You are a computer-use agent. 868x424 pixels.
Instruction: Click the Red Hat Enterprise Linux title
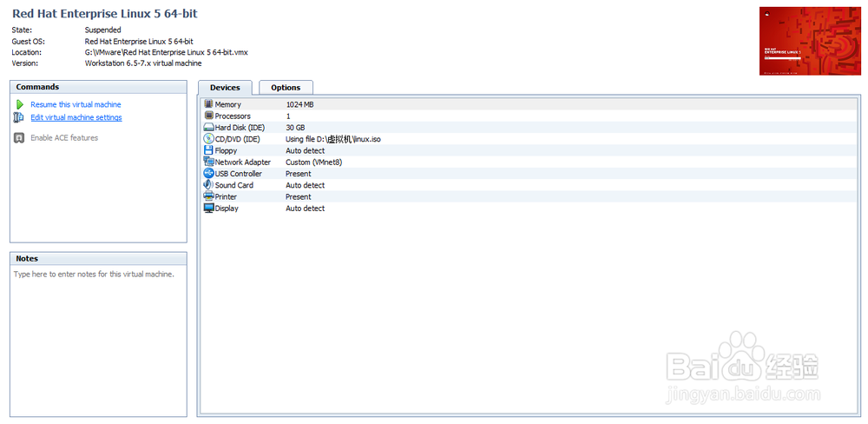[x=105, y=14]
